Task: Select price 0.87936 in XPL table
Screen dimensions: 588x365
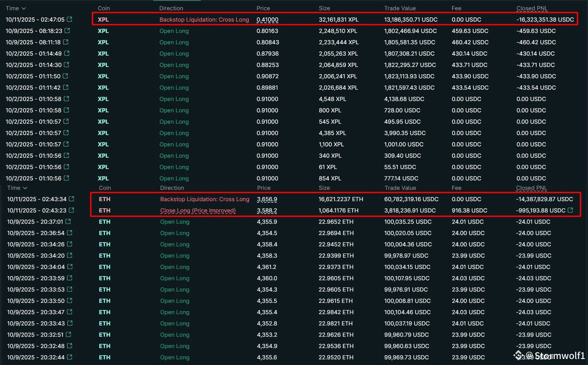Action: click(268, 53)
